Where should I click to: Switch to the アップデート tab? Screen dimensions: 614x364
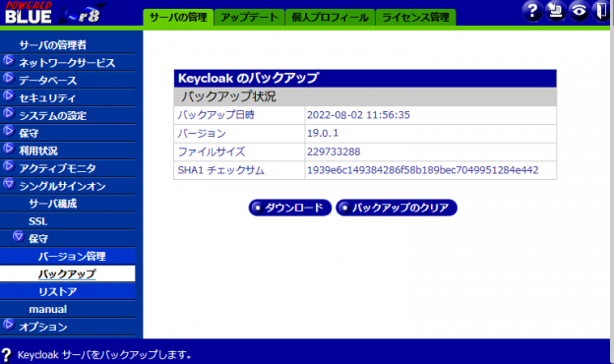pyautogui.click(x=249, y=18)
